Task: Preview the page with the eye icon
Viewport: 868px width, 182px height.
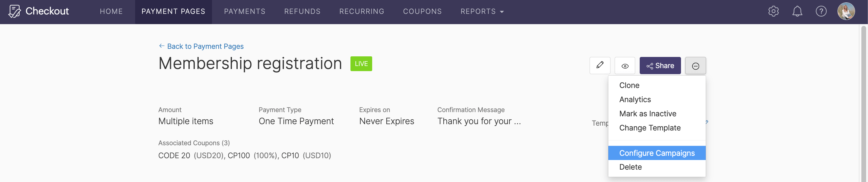Action: (625, 66)
